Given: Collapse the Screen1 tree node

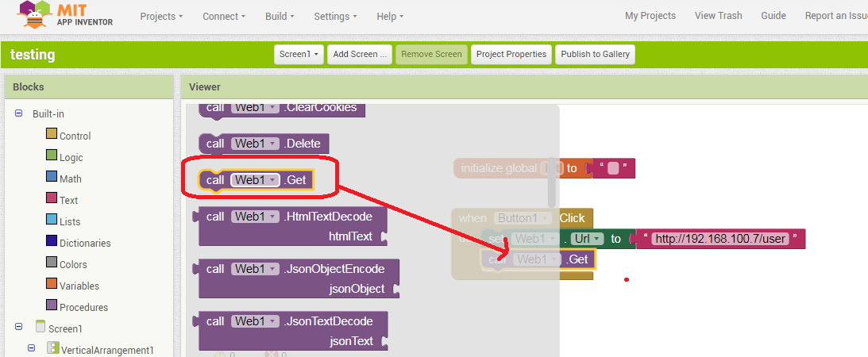Looking at the screenshot, I should point(19,327).
